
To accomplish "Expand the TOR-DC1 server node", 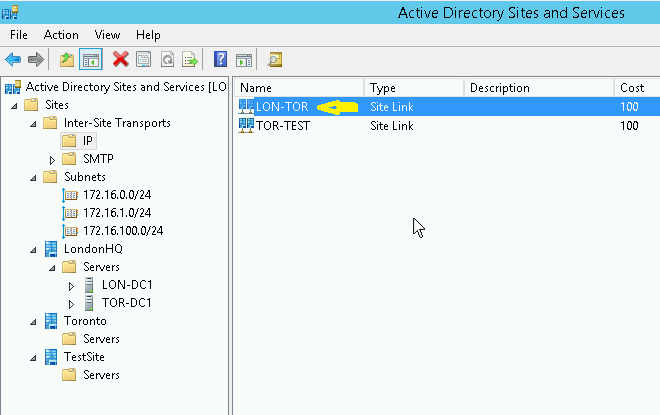I will pos(71,304).
